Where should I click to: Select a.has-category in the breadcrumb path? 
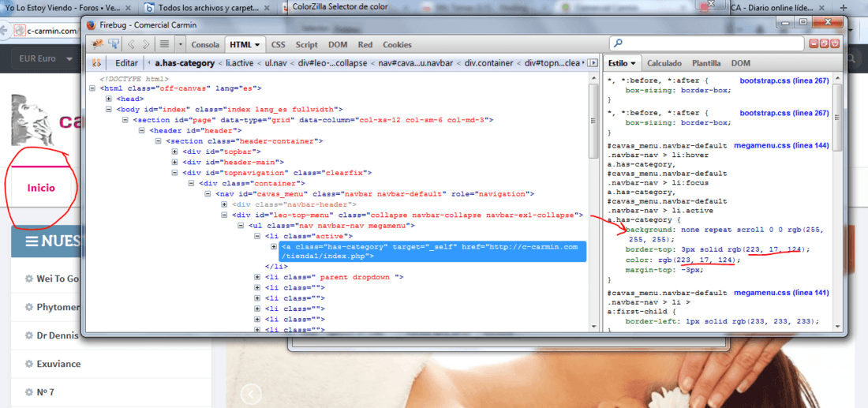click(x=185, y=63)
